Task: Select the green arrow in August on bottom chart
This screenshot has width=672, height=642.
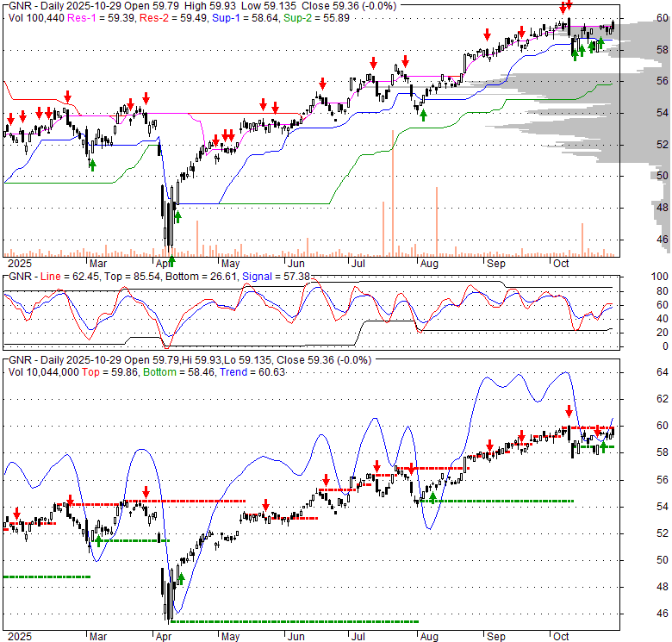Action: pyautogui.click(x=432, y=496)
